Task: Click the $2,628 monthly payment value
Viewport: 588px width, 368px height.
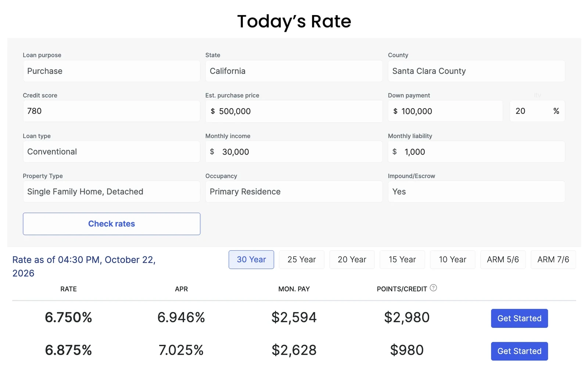Action: [x=294, y=350]
